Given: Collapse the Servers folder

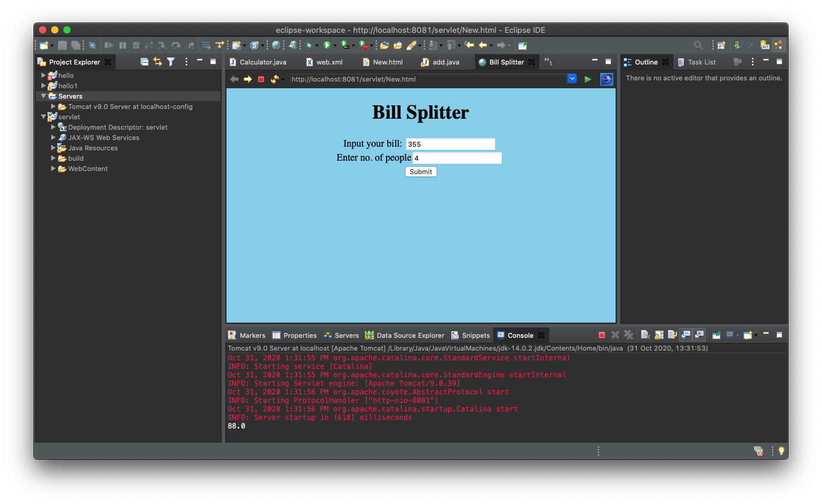Looking at the screenshot, I should (43, 96).
